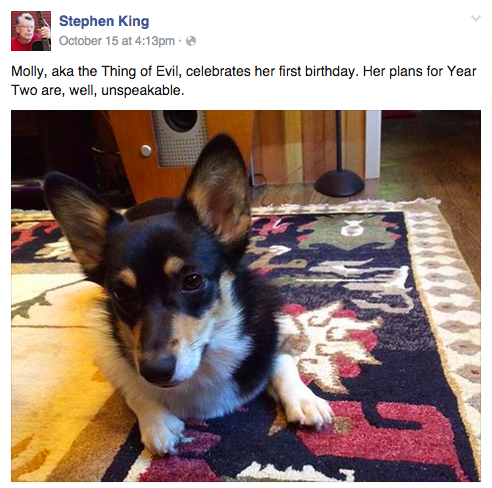The width and height of the screenshot is (492, 488).
Task: Open Stephen King's profile picture thumbnail
Action: [x=31, y=31]
